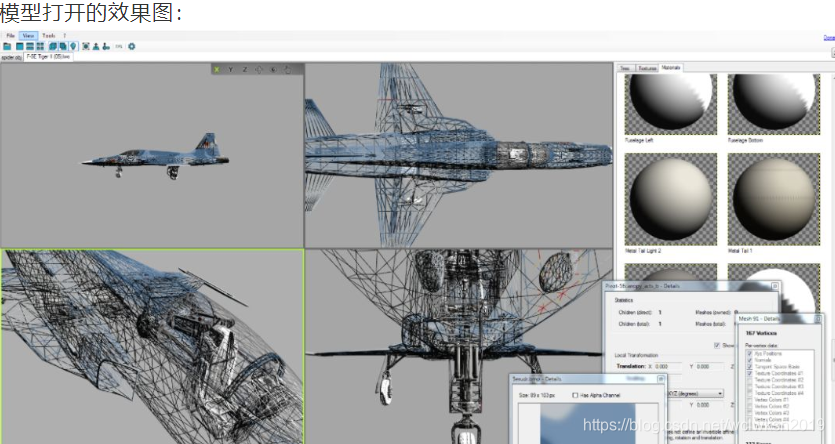
Task: Choose FPS camera mode viewport icon
Action: 274,69
